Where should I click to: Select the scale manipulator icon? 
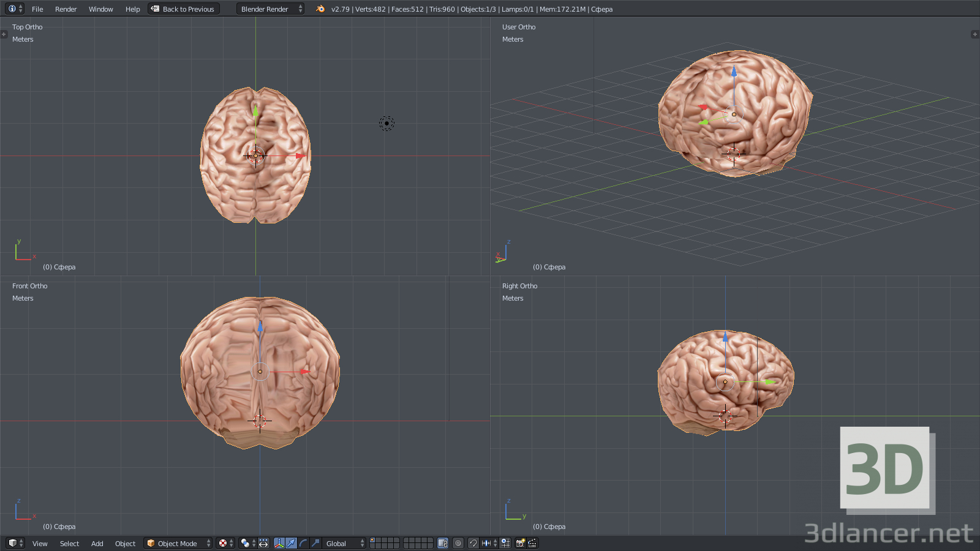coord(315,543)
